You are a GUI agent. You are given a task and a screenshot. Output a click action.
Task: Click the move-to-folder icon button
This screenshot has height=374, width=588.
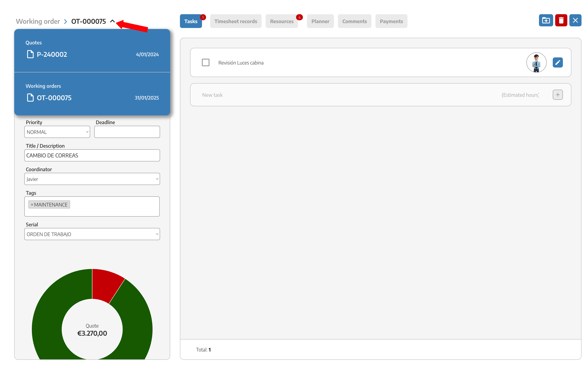point(546,20)
